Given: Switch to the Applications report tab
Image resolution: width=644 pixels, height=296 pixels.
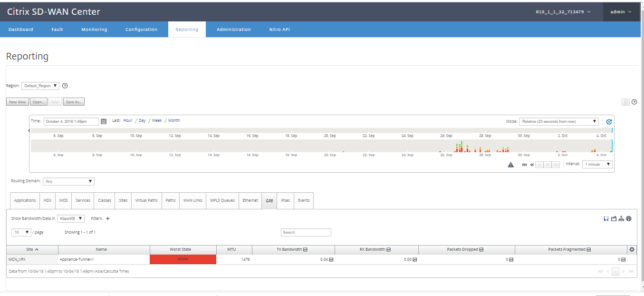Looking at the screenshot, I should point(25,200).
